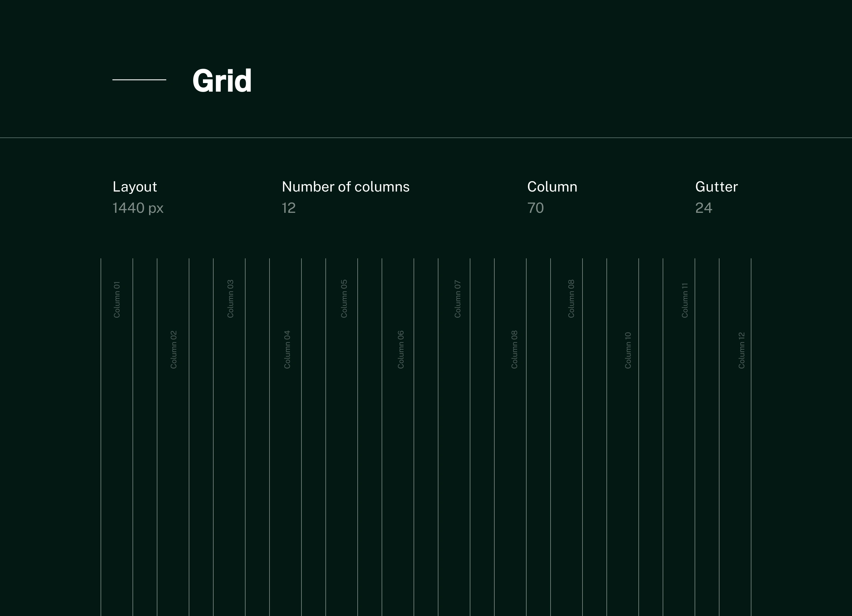Click the Column 01 label

tap(117, 299)
